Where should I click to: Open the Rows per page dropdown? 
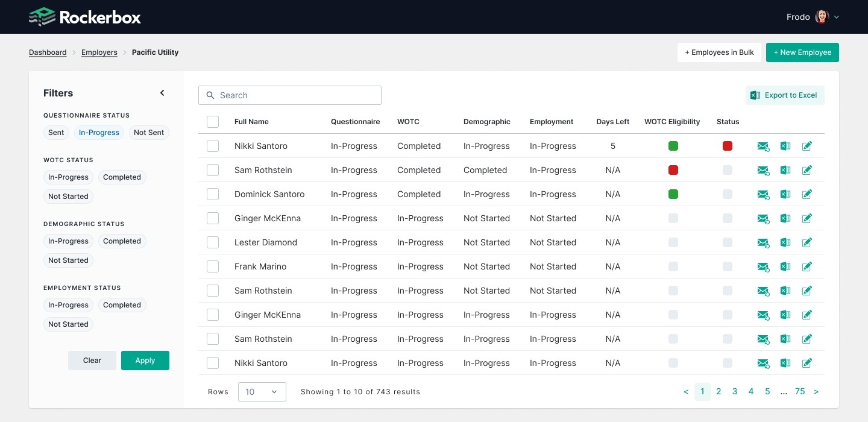262,392
